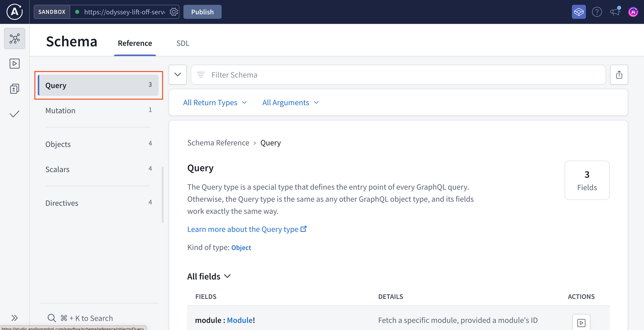
Task: Expand the All fields dropdown
Action: (x=209, y=276)
